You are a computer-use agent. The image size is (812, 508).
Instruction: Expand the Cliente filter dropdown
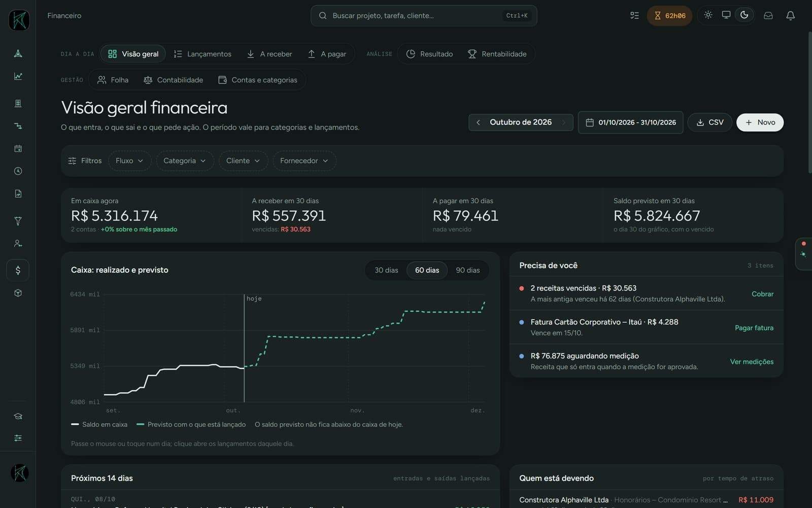tap(243, 161)
